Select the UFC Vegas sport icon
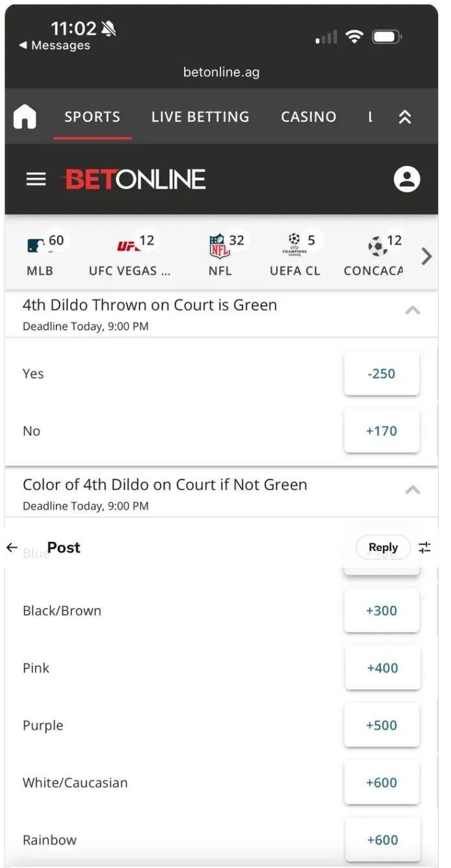 point(128,246)
